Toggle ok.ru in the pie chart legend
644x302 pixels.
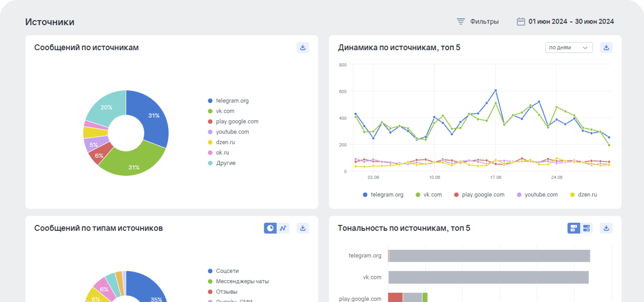point(218,153)
